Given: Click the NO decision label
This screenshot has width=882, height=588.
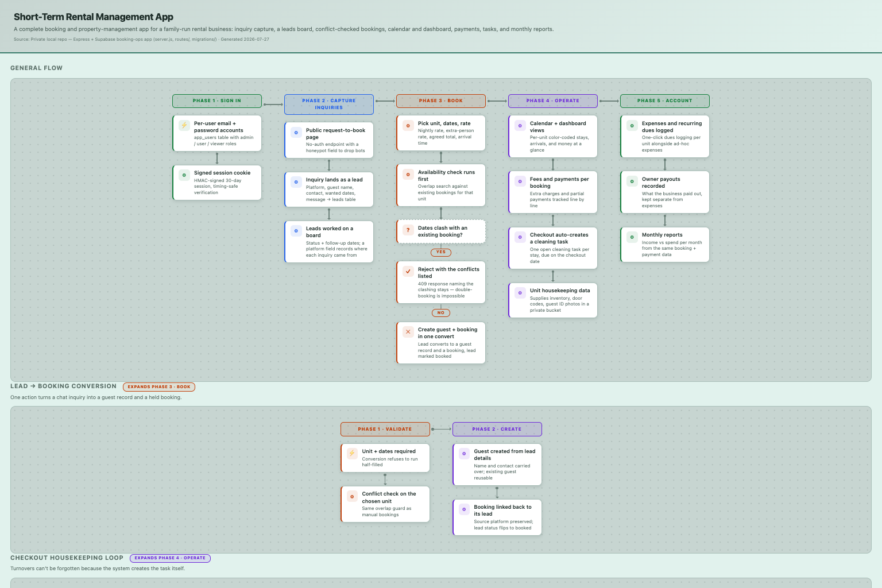Looking at the screenshot, I should (441, 313).
